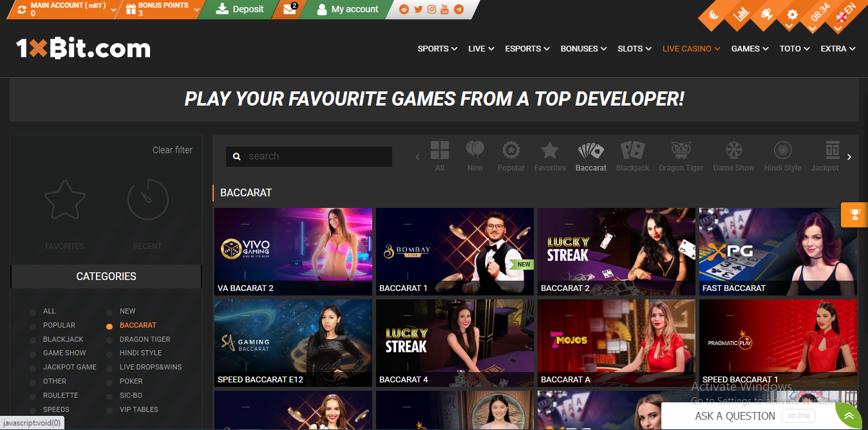Select the Roulette category radio button
The height and width of the screenshot is (430, 868).
tap(33, 396)
